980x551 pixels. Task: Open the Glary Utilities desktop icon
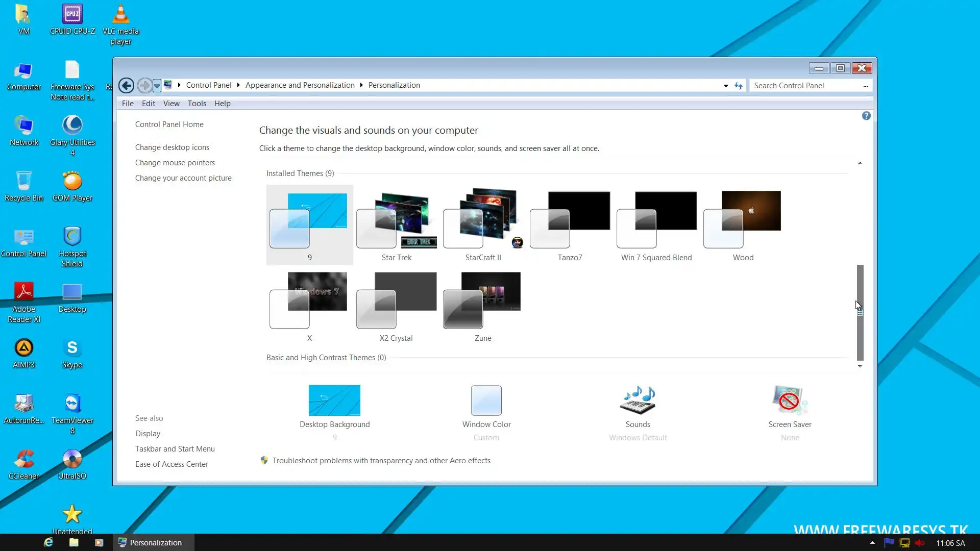[72, 126]
